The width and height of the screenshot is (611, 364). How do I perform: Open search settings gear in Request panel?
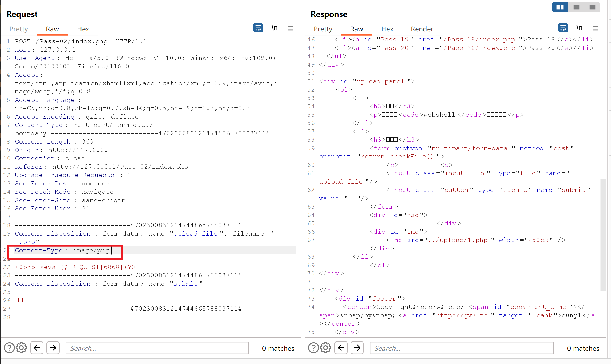[21, 348]
